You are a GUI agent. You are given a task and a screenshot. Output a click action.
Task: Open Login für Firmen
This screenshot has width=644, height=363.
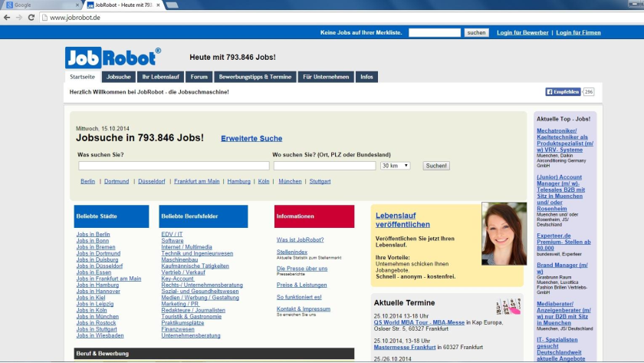[x=578, y=32]
